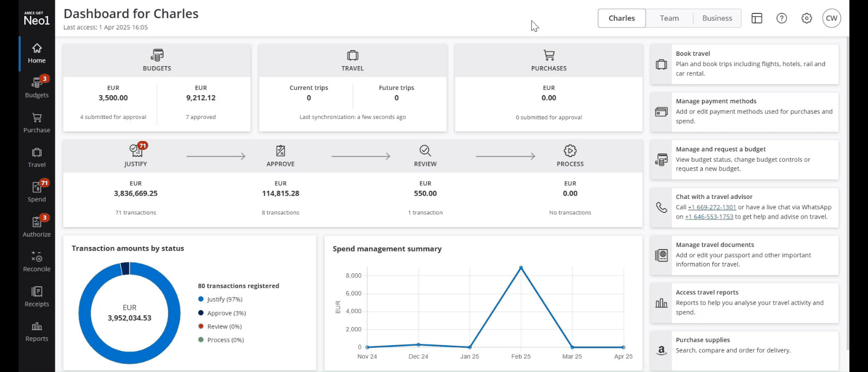The image size is (868, 372).
Task: Click the 9,212.12 approved budget amount
Action: coord(201,98)
